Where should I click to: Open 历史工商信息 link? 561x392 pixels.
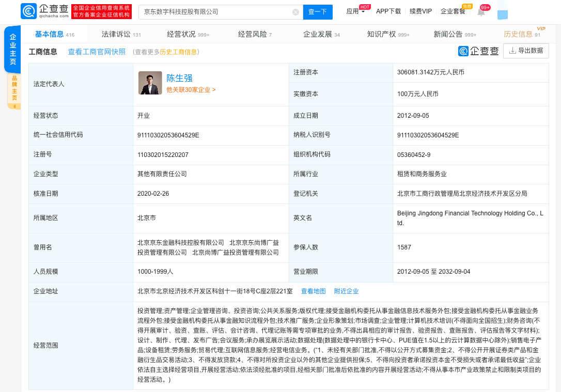click(178, 52)
